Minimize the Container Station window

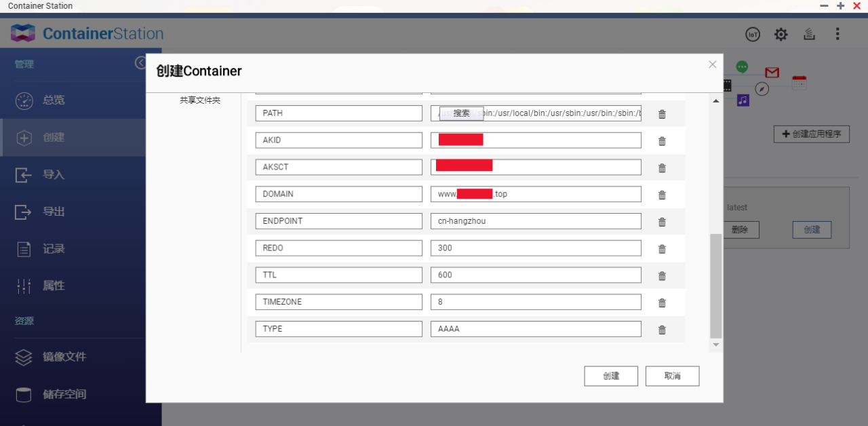click(x=825, y=5)
